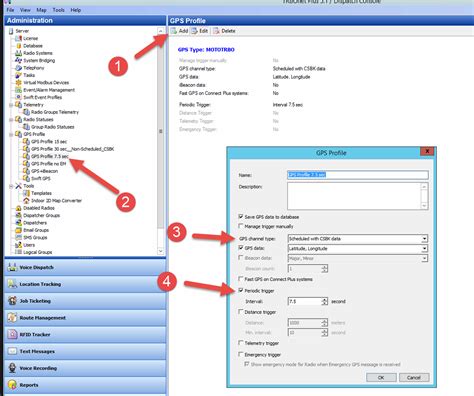Open Swift Event Profiles icon
Screen dimensions: 474x396
[19, 97]
